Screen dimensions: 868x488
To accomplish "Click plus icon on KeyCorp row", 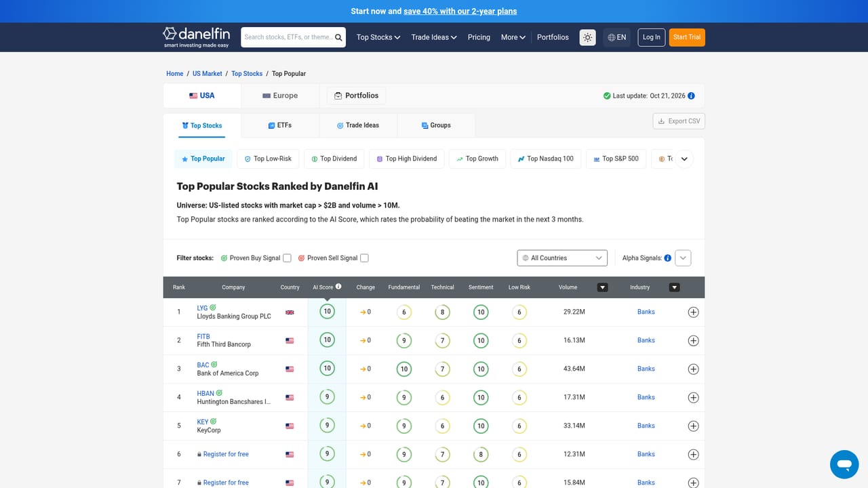I will pyautogui.click(x=693, y=426).
